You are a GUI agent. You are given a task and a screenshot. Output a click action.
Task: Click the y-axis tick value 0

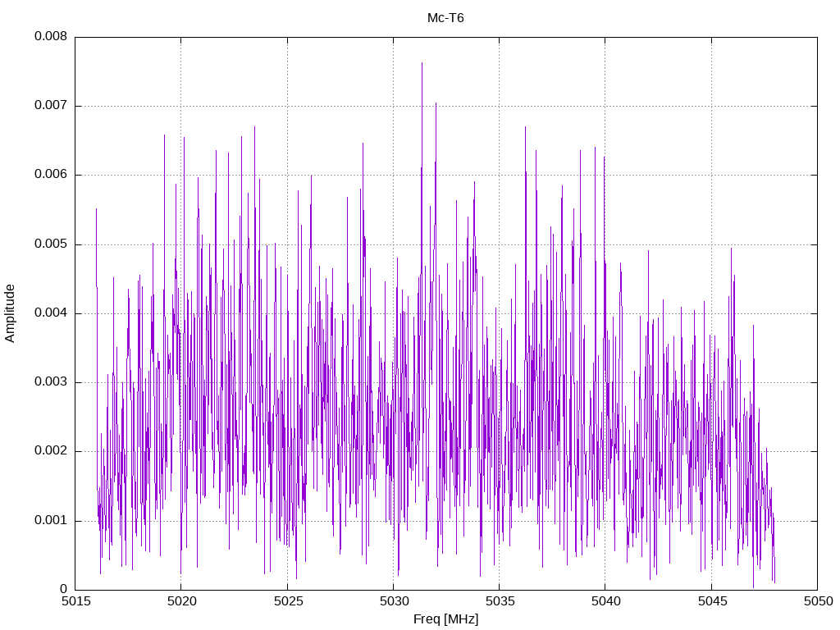click(63, 589)
